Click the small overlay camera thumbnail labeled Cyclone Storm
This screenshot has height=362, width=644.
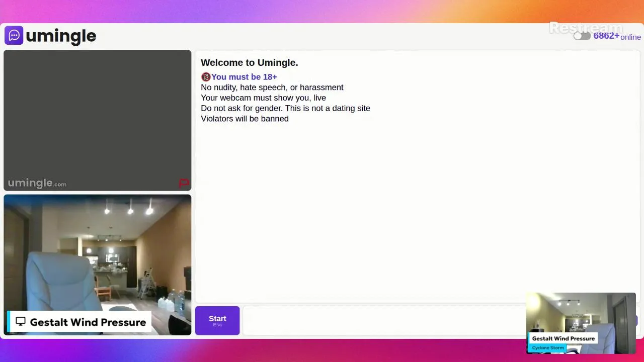point(581,323)
